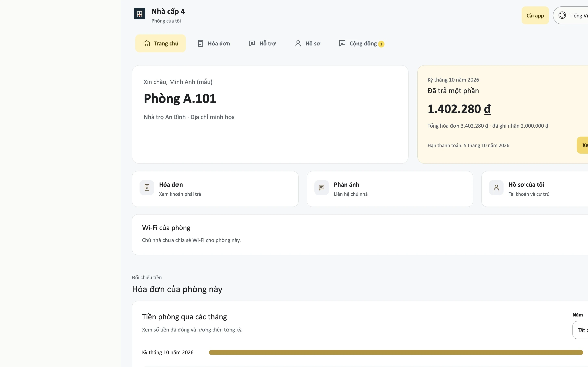The height and width of the screenshot is (367, 588).
Task: Click the Phòng của tôi subtitle
Action: coord(166,21)
